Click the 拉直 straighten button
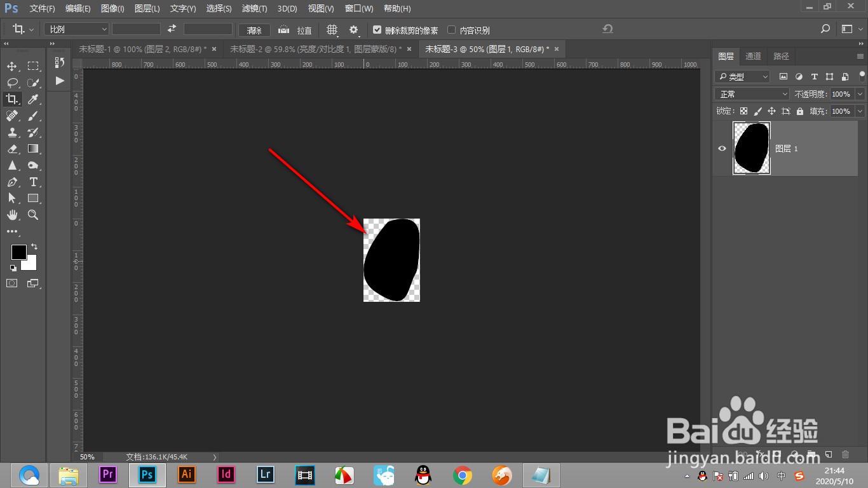 coord(296,30)
